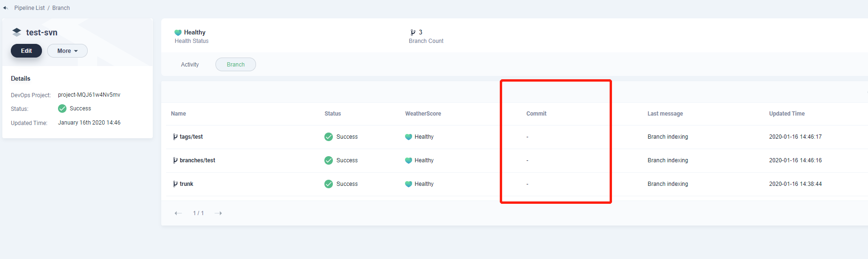
Task: Click the Branch Count branch icon
Action: pyautogui.click(x=413, y=33)
